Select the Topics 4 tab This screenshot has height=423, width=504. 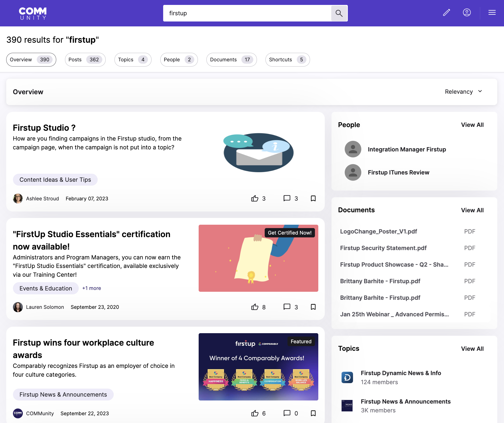pos(133,60)
